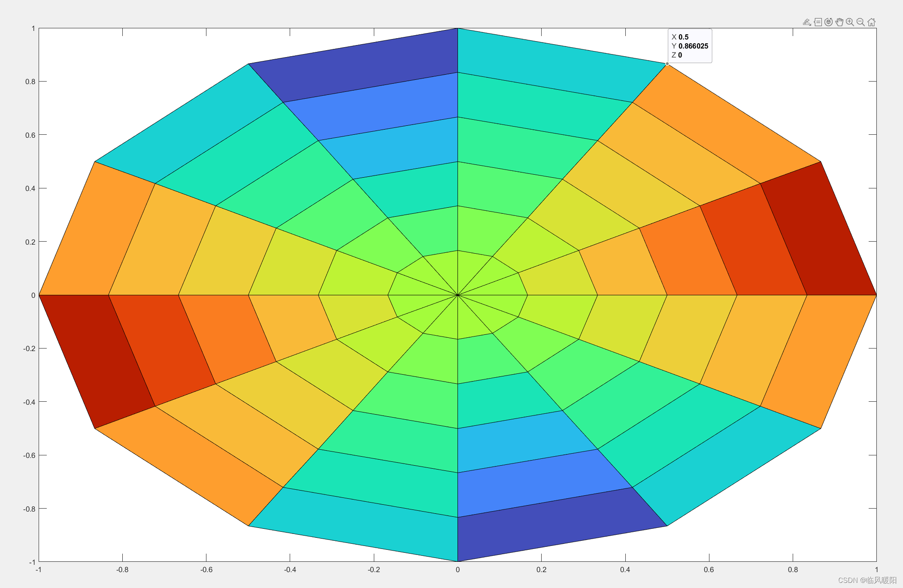
Task: Enable the data tips tool
Action: coord(818,22)
